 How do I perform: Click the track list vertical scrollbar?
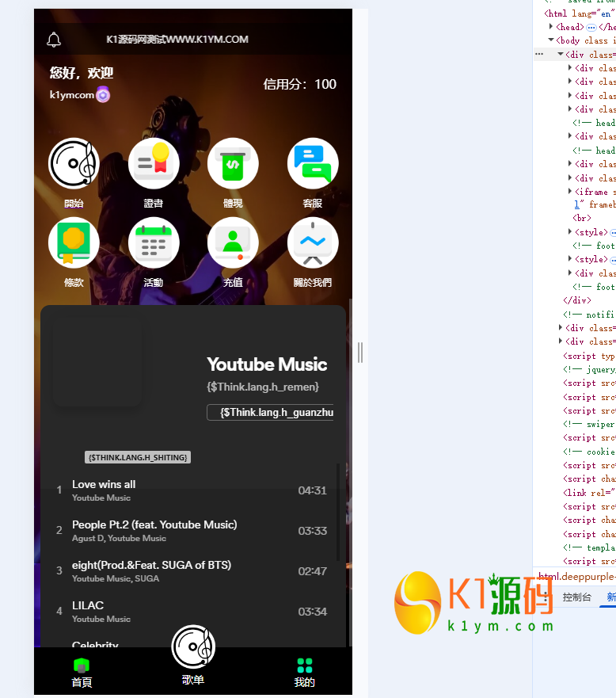(x=338, y=512)
